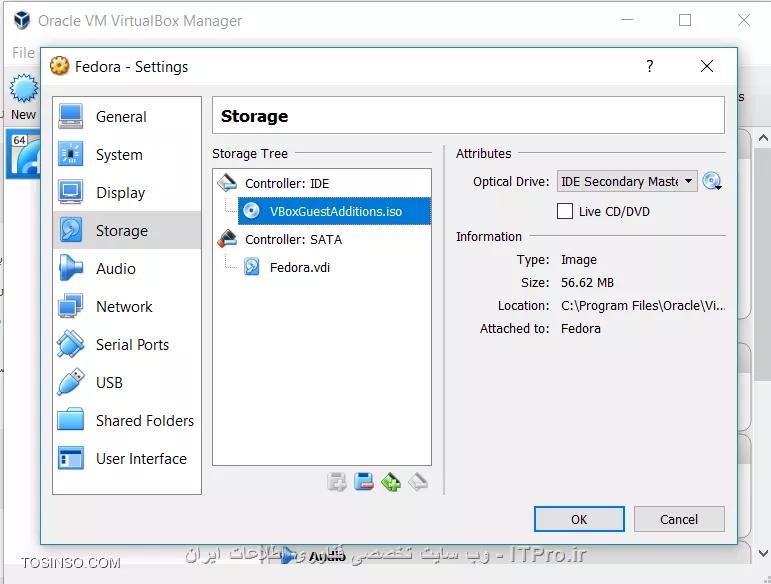This screenshot has height=584, width=771.
Task: Close the Fedora Settings dialog
Action: [x=707, y=66]
